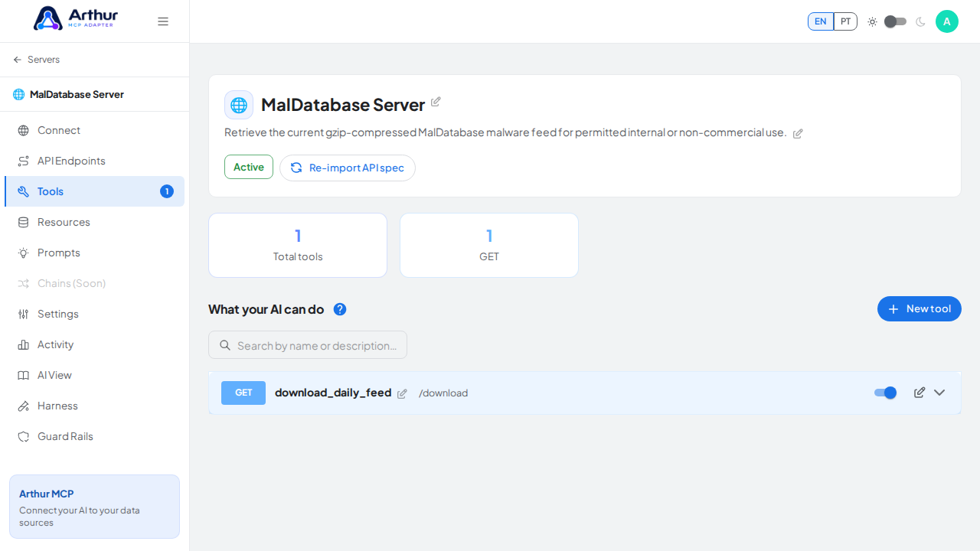The width and height of the screenshot is (980, 551).
Task: Go back to Servers list
Action: click(37, 60)
